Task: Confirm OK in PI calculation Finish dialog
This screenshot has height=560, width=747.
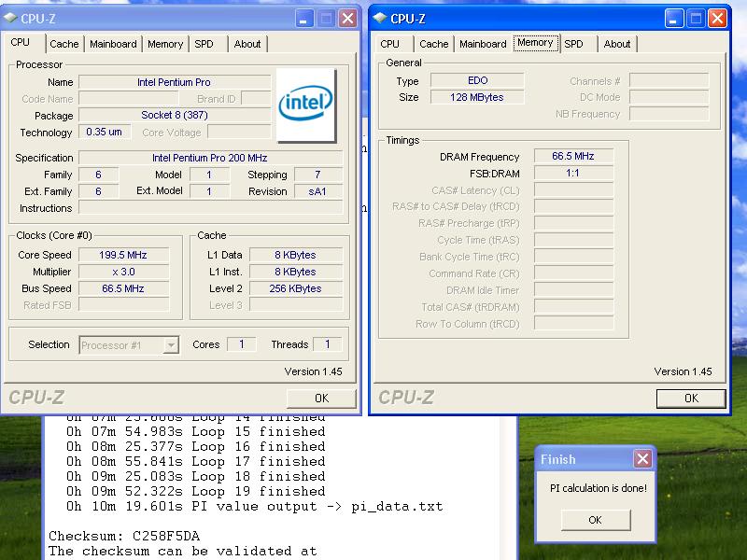Action: (596, 520)
